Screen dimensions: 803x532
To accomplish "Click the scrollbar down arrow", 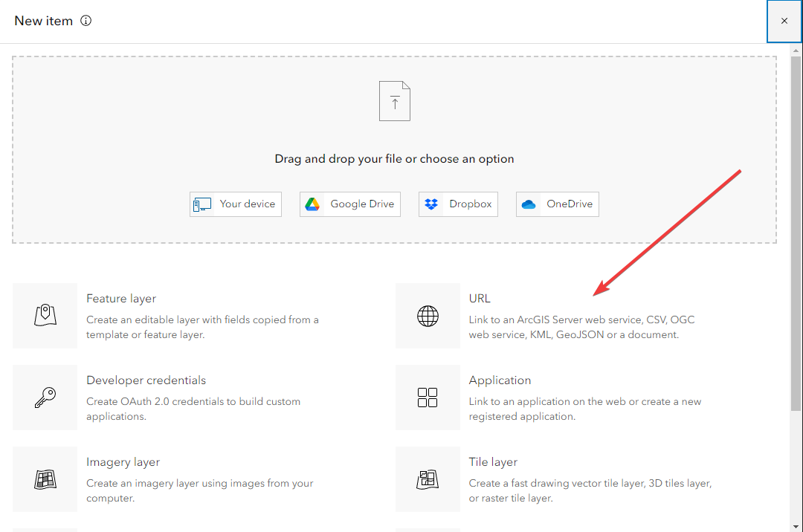I will tap(797, 525).
